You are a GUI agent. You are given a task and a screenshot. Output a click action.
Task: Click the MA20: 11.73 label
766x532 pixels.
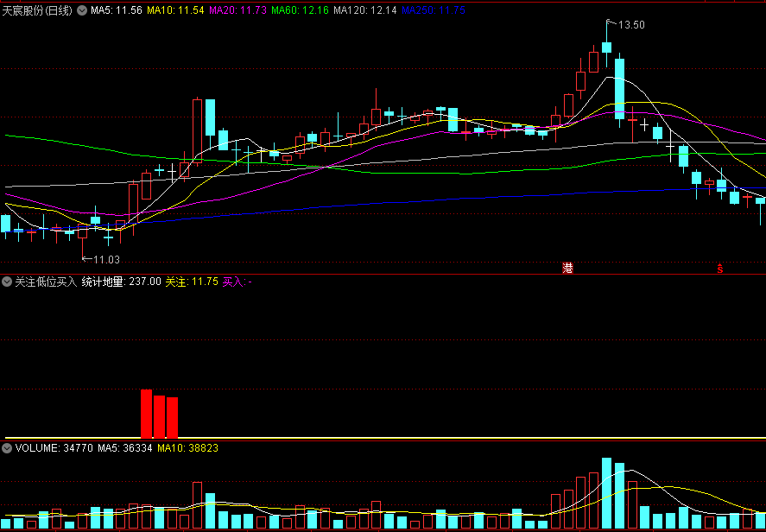(x=237, y=10)
